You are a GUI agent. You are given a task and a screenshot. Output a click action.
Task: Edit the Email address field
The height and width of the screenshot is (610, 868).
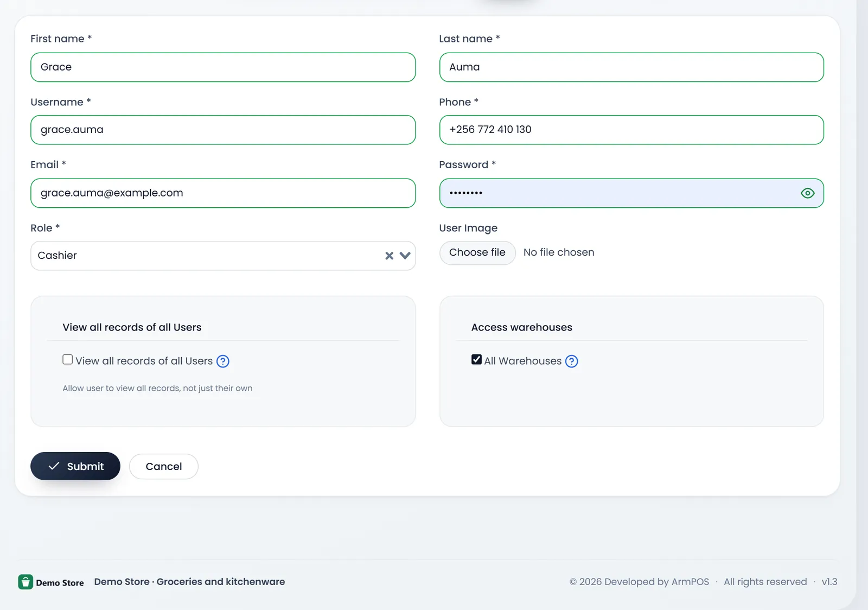click(223, 193)
